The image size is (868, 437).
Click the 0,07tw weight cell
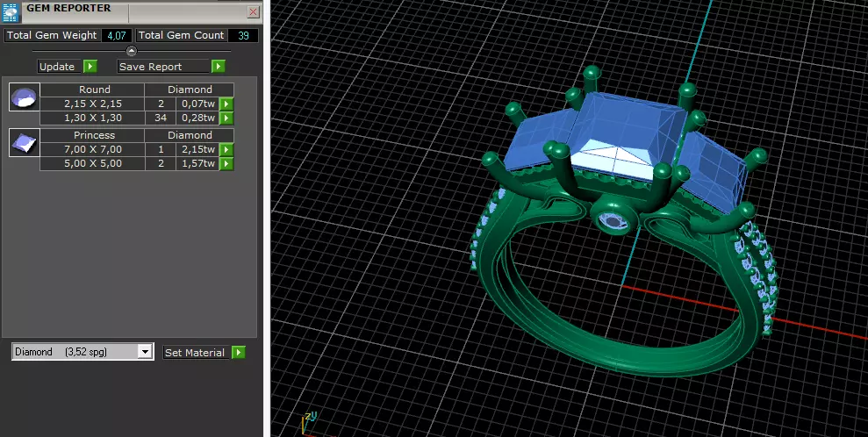coord(197,104)
